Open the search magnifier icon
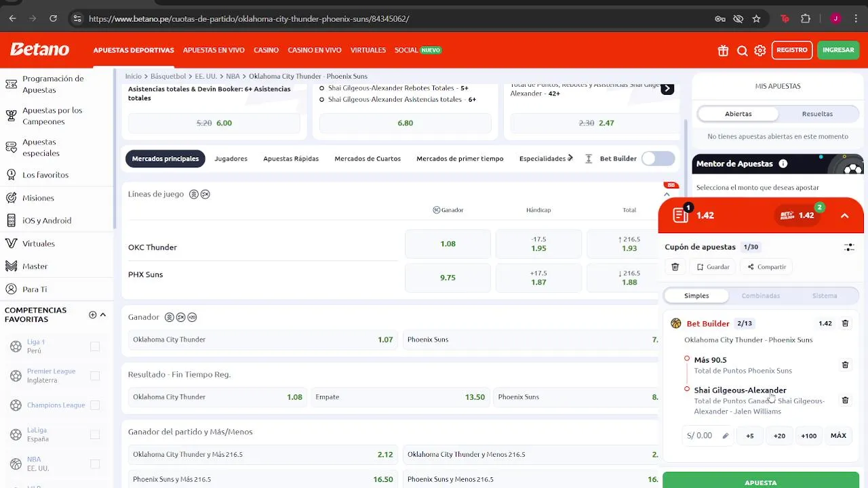Screen dimensions: 868x488 click(x=742, y=50)
